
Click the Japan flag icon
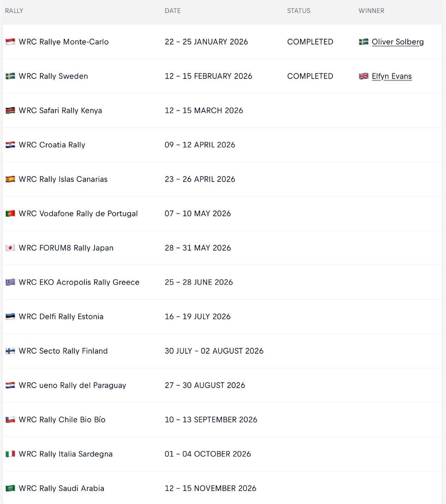(10, 248)
